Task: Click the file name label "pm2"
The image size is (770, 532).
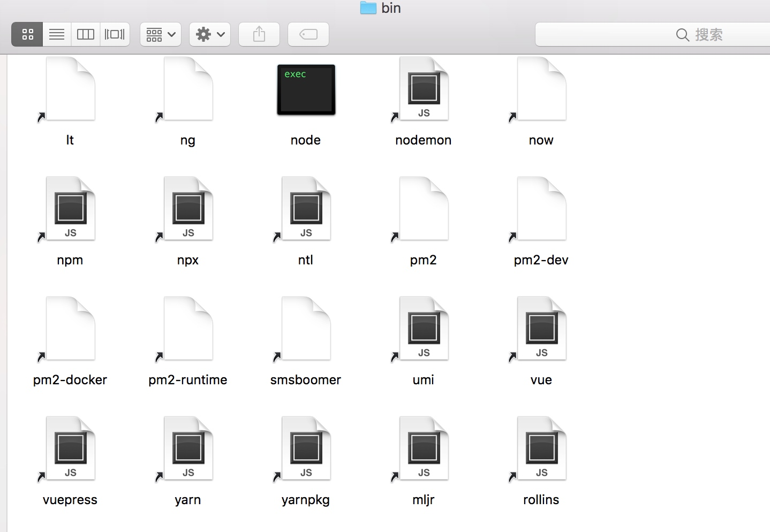Action: coord(424,260)
